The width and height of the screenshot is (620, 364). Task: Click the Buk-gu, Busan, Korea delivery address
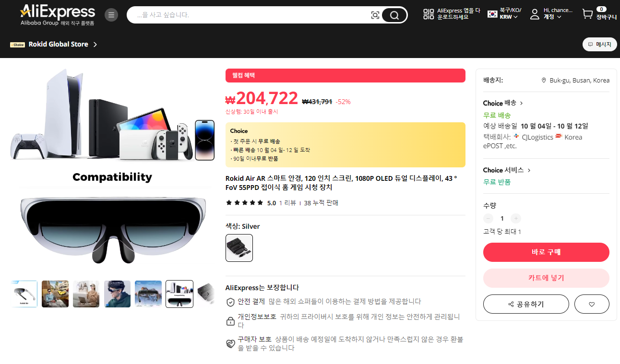(x=580, y=81)
